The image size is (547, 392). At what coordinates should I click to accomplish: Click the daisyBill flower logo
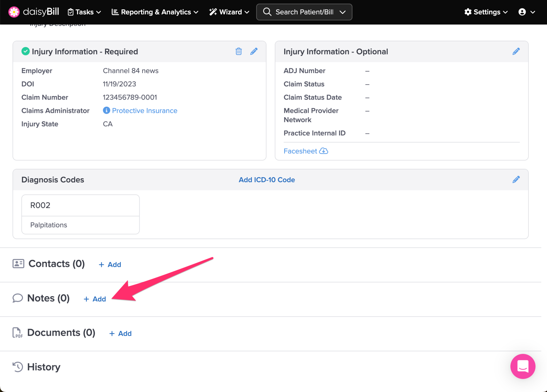coord(14,12)
